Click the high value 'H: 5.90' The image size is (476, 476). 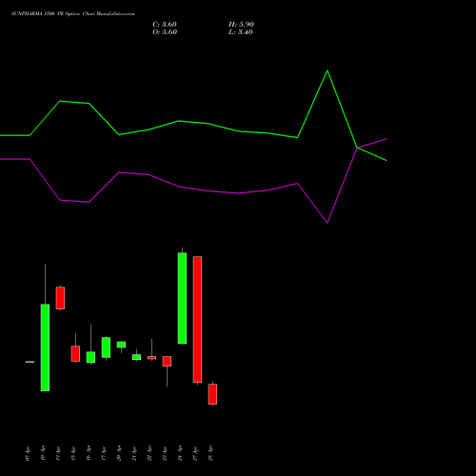coord(241,25)
